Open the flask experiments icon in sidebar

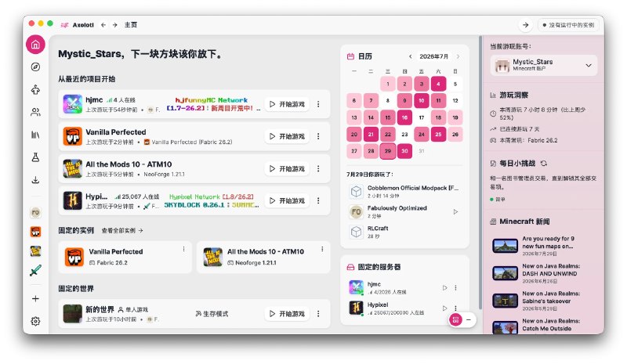click(35, 157)
